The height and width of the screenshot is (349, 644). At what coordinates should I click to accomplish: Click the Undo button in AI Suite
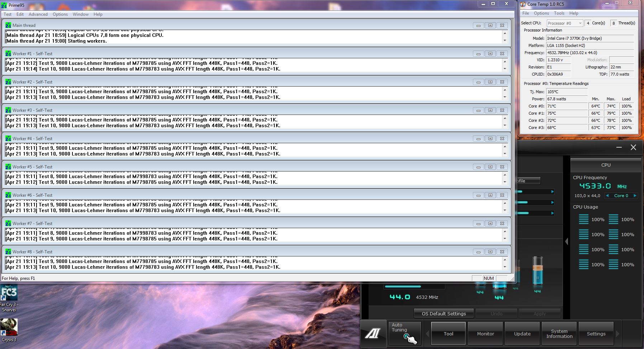[x=496, y=314]
